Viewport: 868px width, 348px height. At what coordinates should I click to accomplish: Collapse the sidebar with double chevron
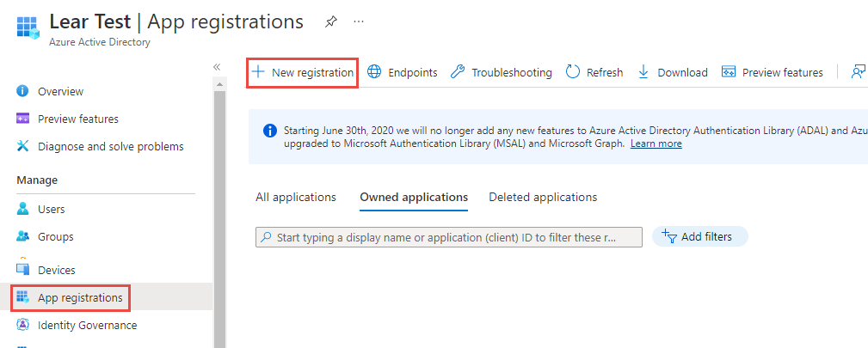(217, 67)
